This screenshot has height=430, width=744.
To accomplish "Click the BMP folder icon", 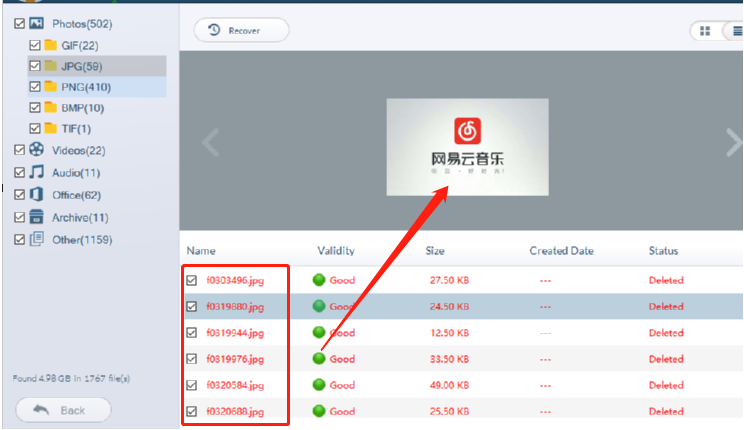I will tap(51, 107).
